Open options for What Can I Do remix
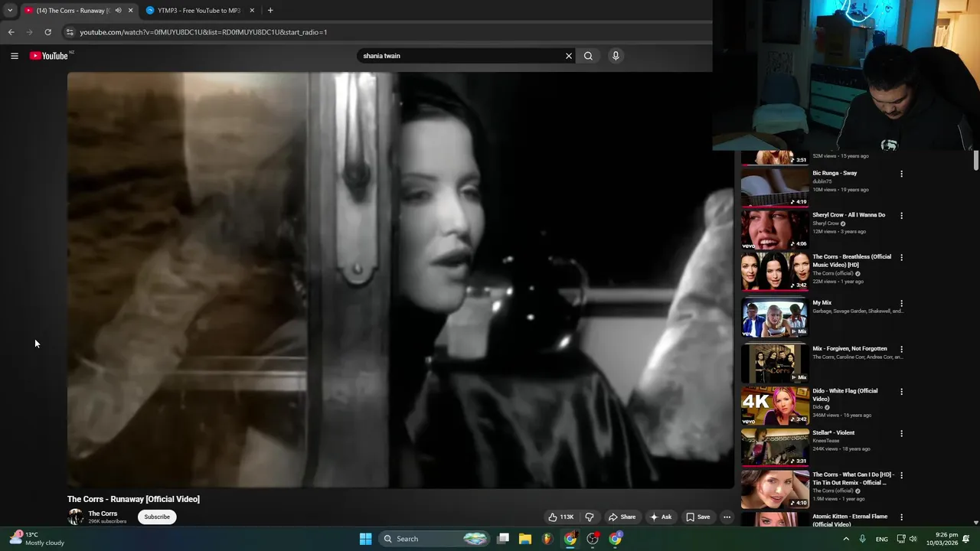This screenshot has height=551, width=980. tap(901, 475)
